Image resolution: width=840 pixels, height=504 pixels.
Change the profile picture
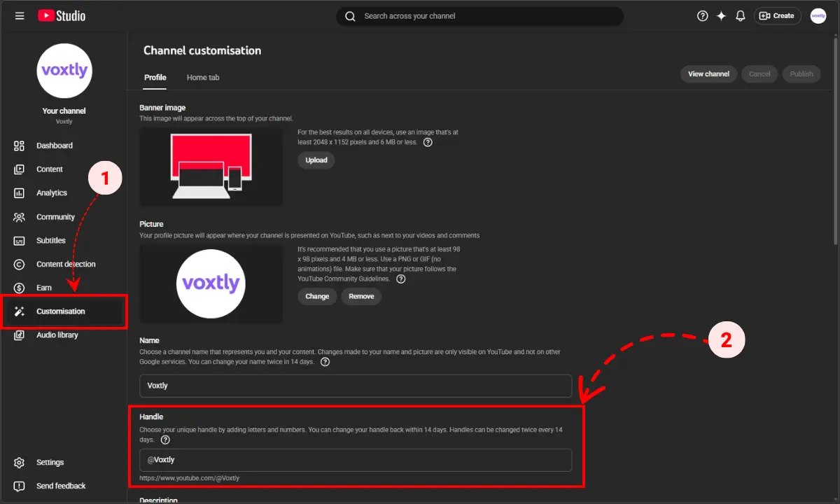(317, 297)
